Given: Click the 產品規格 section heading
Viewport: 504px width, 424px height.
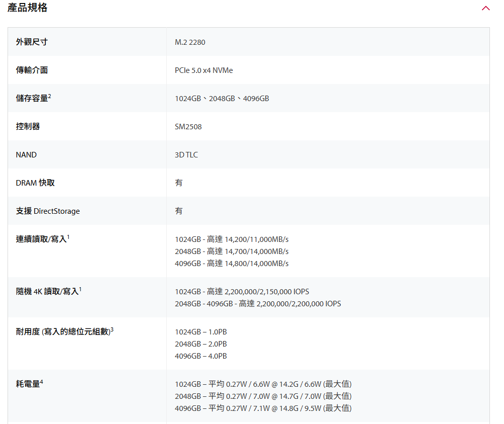Looking at the screenshot, I should (28, 8).
